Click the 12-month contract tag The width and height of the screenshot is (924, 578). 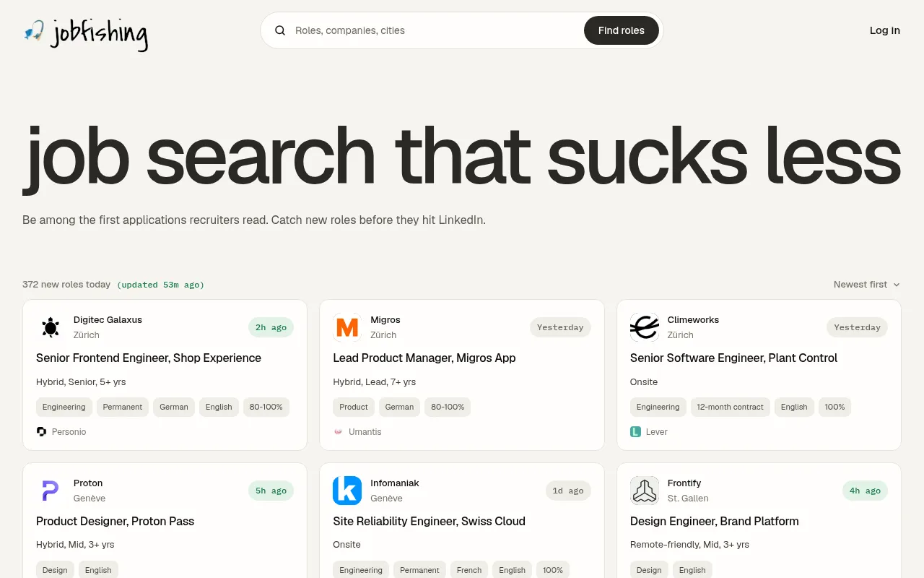click(730, 407)
